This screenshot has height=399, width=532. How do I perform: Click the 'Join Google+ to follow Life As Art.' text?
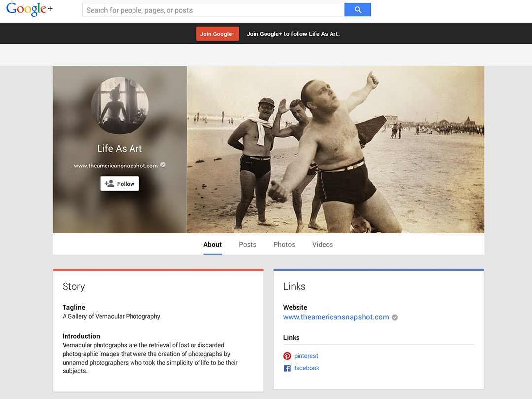click(293, 34)
